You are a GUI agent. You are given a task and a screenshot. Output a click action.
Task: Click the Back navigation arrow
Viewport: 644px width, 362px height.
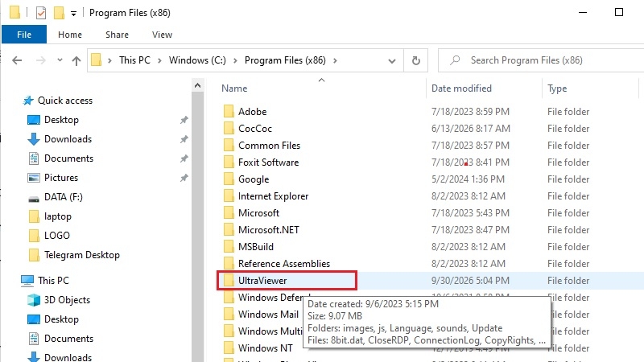17,61
